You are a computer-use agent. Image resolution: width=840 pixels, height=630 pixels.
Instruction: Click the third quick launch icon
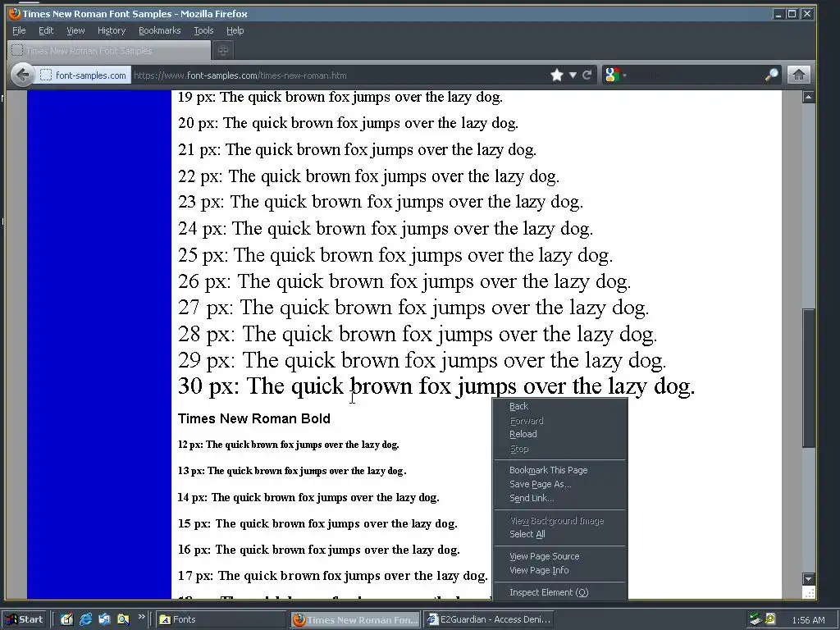click(104, 619)
